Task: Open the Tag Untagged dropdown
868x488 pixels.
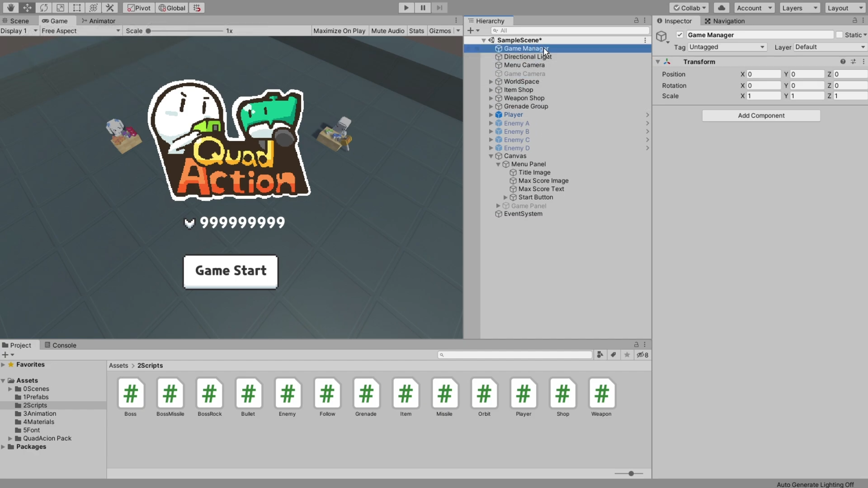Action: (727, 47)
